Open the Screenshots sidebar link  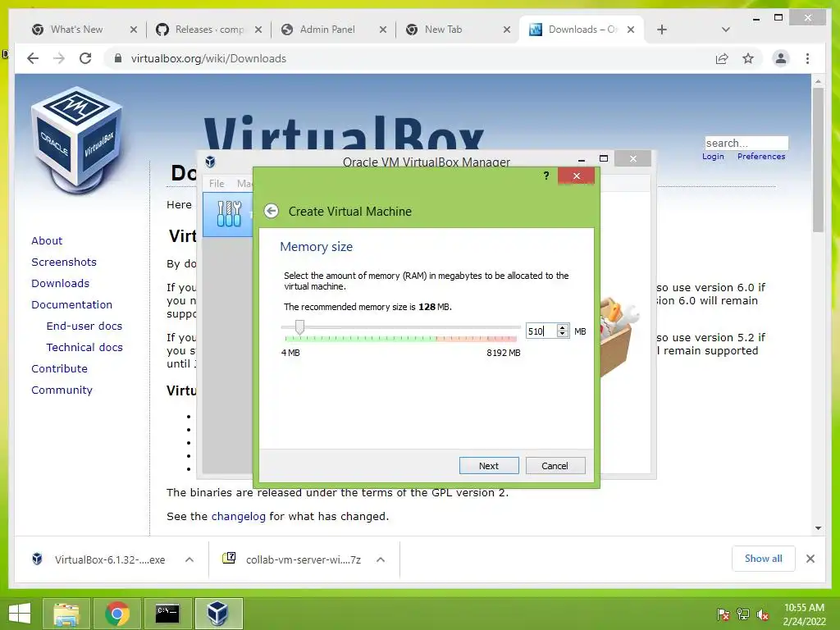64,262
